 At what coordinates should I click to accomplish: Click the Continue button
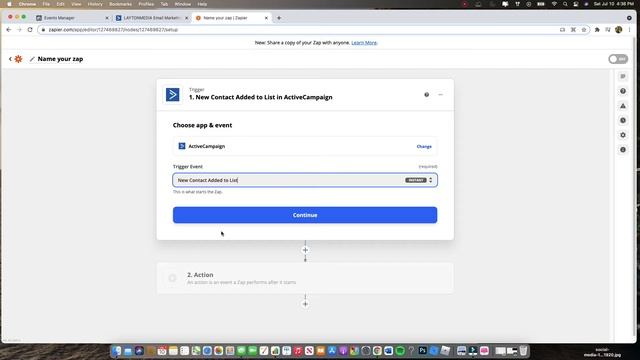point(305,215)
